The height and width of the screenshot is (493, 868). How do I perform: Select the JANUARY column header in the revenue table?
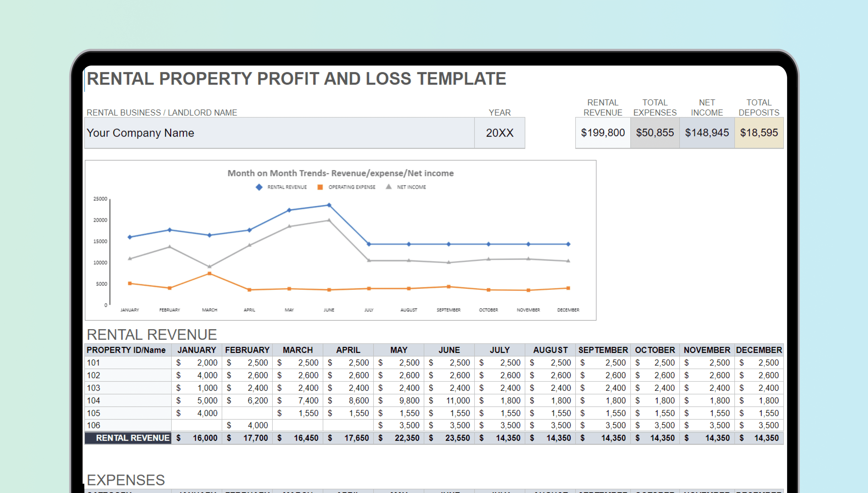[x=197, y=350]
